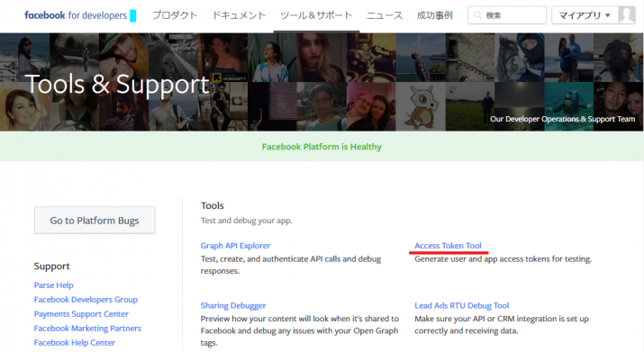Open the ドキュメント menu
The width and height of the screenshot is (644, 352).
click(239, 15)
